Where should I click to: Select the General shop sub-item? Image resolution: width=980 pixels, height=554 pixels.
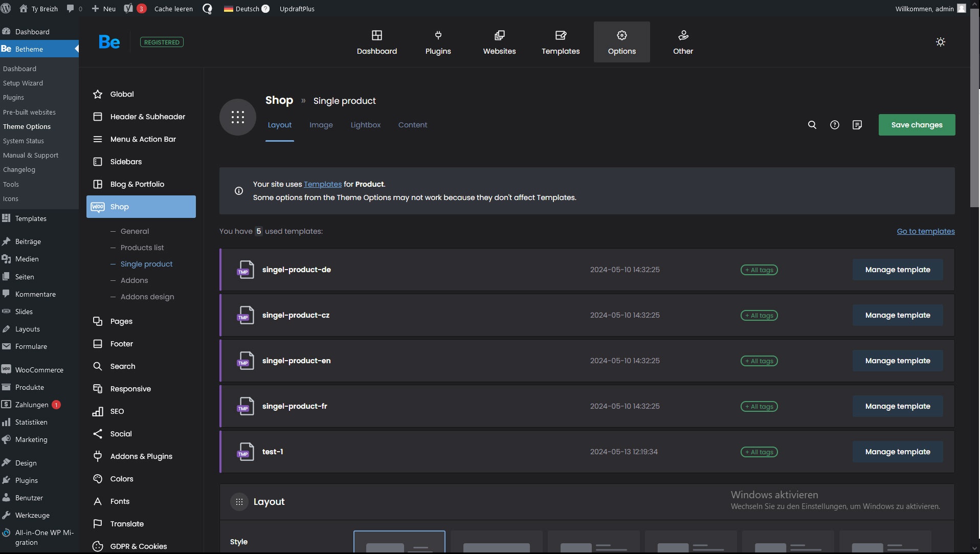click(135, 231)
